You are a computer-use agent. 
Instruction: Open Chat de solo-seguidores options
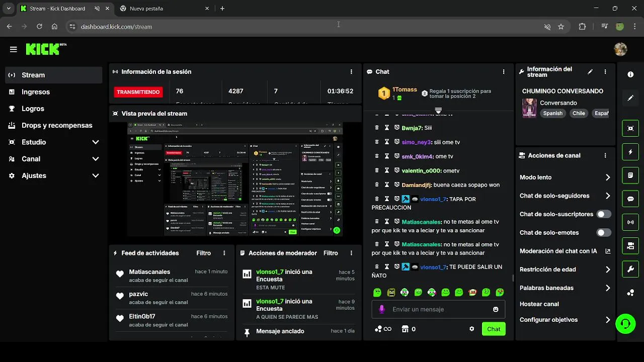point(565,196)
